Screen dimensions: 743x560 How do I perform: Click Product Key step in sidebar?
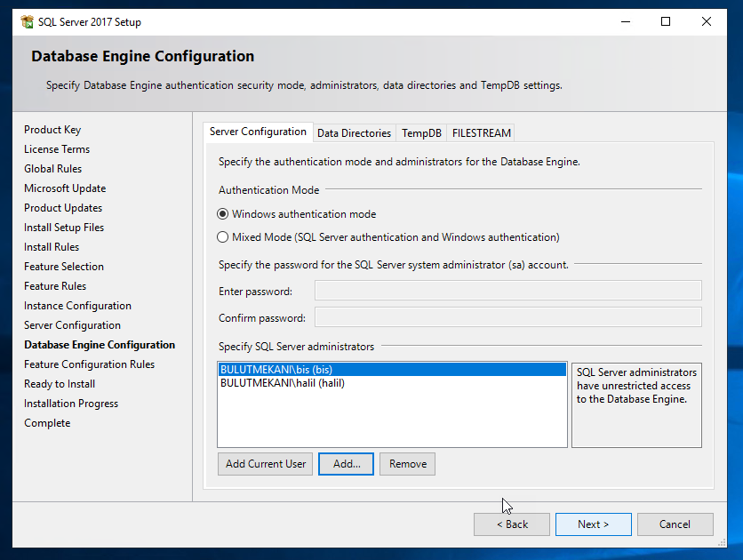coord(52,130)
